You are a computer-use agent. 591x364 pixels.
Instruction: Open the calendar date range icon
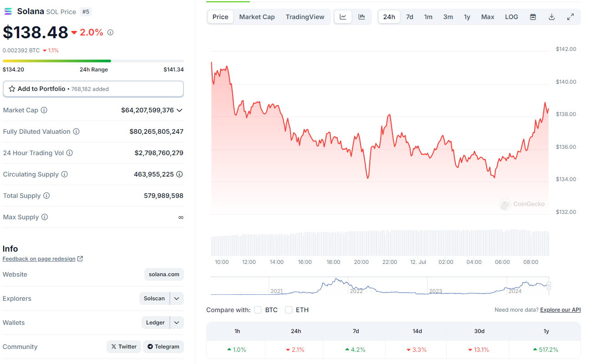pyautogui.click(x=533, y=17)
